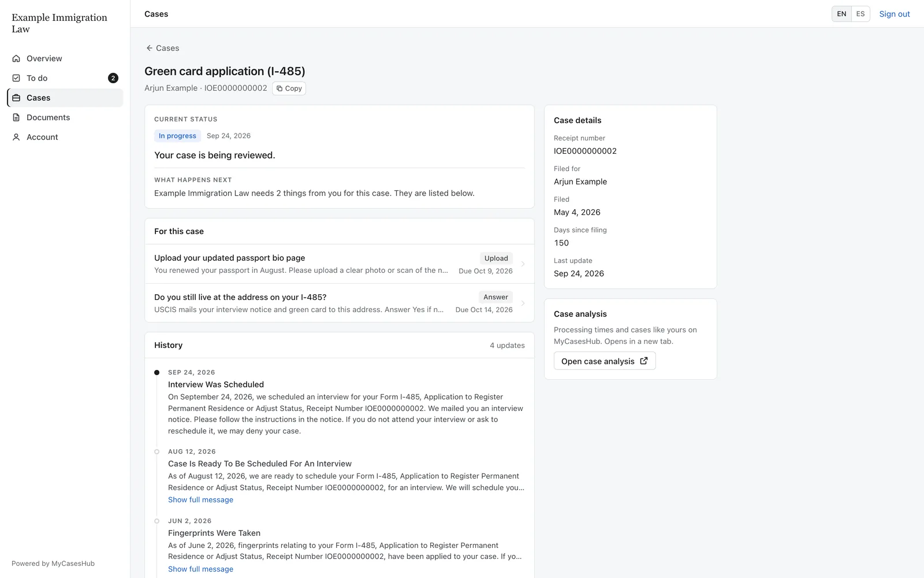924x578 pixels.
Task: Click the back arrow beside Cases
Action: (150, 48)
